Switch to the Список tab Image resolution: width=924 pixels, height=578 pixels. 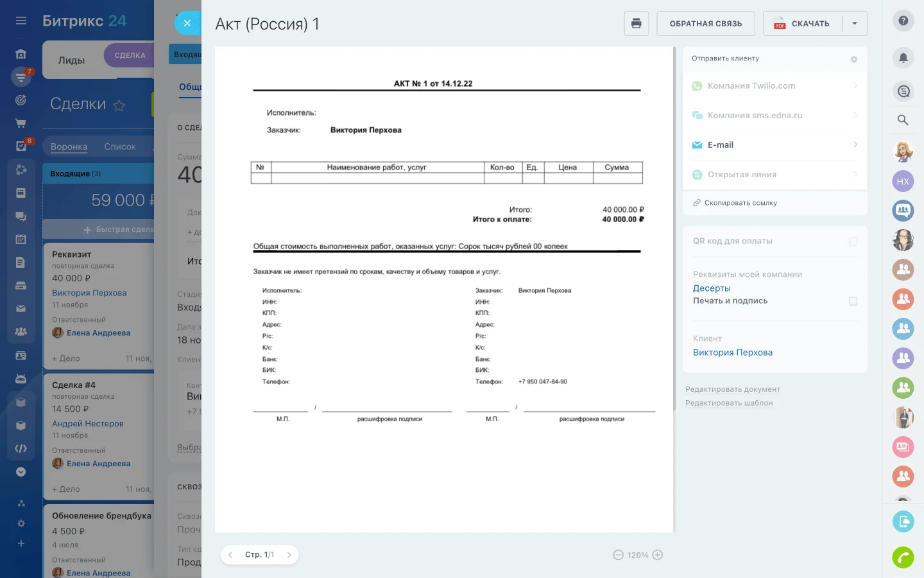[120, 146]
